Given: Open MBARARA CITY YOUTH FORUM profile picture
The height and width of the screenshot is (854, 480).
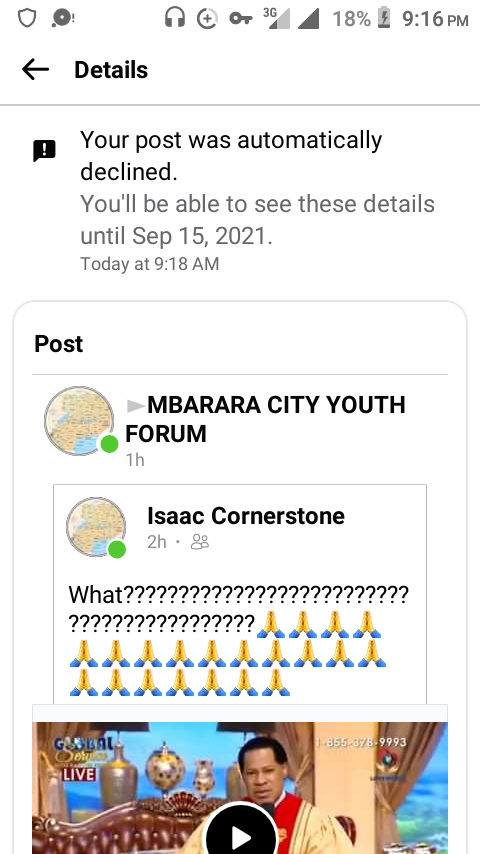Looking at the screenshot, I should coord(79,420).
